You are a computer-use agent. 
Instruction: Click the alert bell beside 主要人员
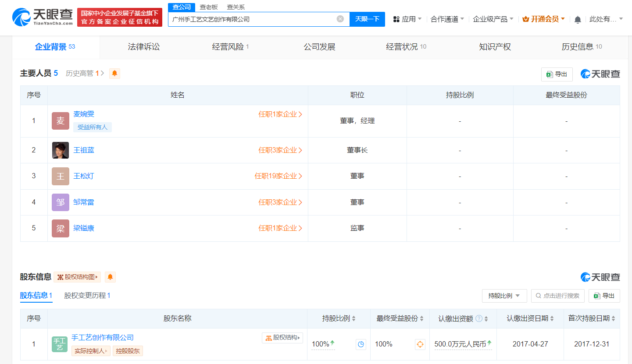coord(114,73)
